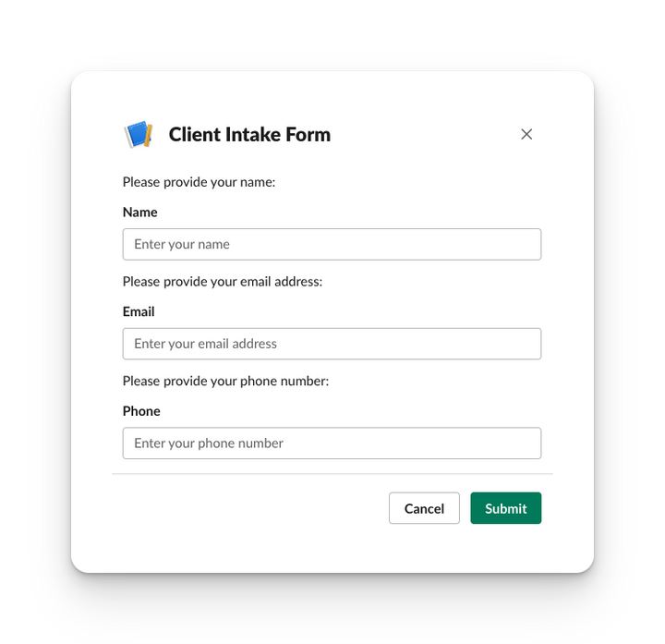Click 'Please provide your email address:' text
This screenshot has width=665, height=644.
[x=223, y=282]
